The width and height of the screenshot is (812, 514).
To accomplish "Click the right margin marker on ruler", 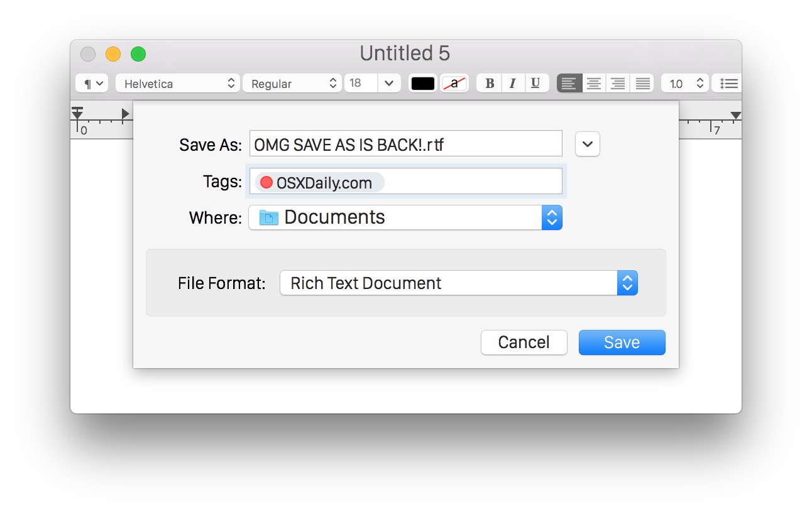I will tap(736, 115).
